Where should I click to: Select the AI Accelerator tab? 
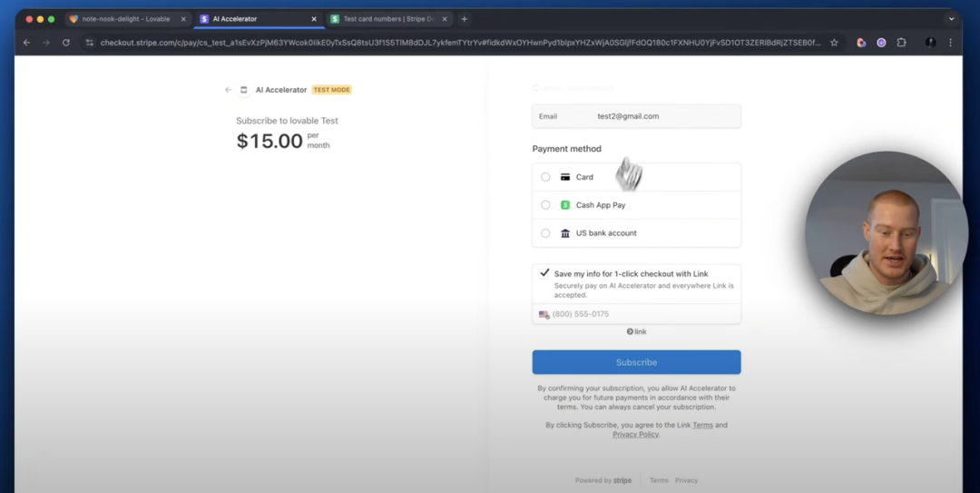point(260,19)
